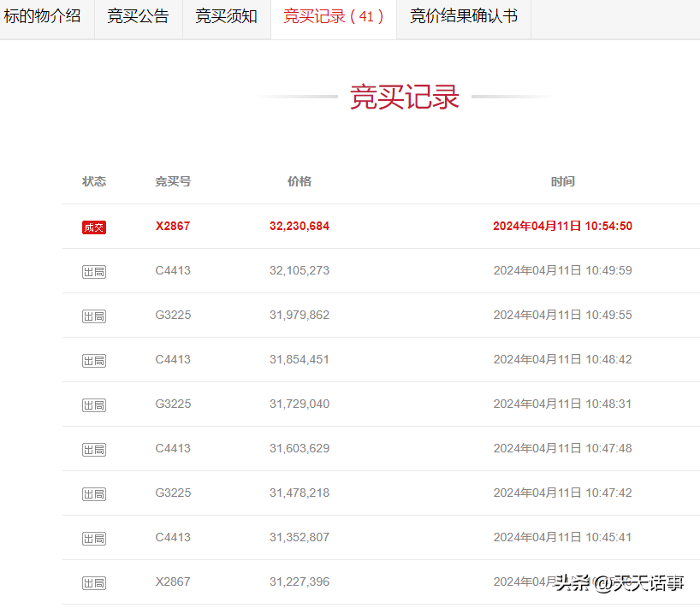
Task: Open the 竞价结果确认书 tab
Action: (x=463, y=16)
